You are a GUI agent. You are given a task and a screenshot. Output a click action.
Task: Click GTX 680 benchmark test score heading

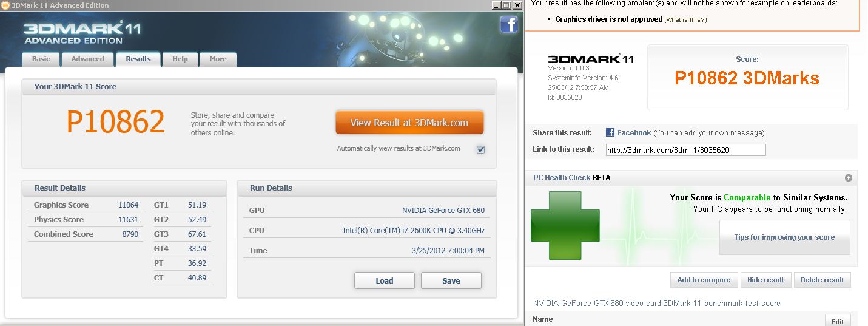(x=657, y=303)
